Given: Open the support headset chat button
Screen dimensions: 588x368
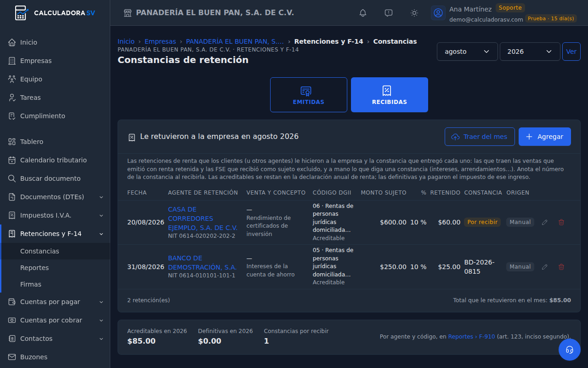Looking at the screenshot, I should click(570, 350).
